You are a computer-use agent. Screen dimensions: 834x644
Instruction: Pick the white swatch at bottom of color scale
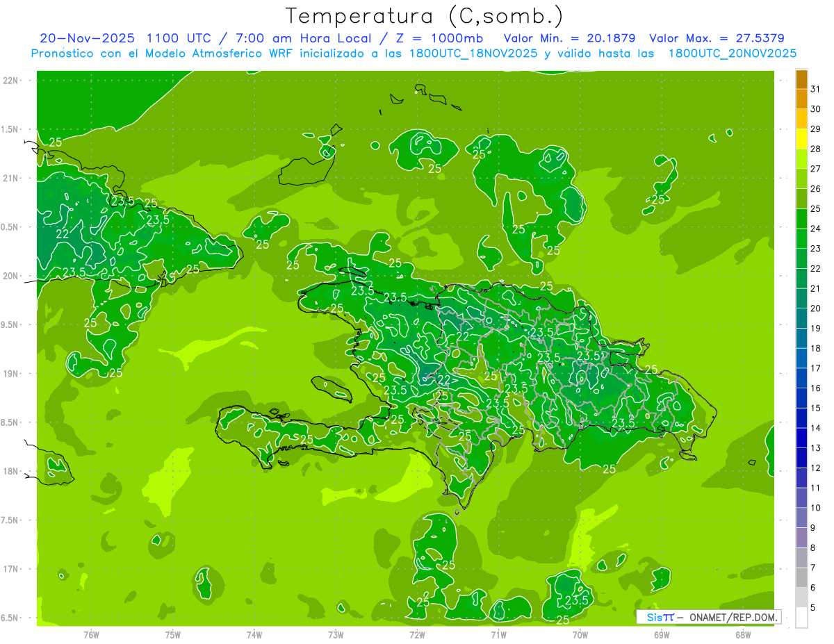pyautogui.click(x=801, y=618)
